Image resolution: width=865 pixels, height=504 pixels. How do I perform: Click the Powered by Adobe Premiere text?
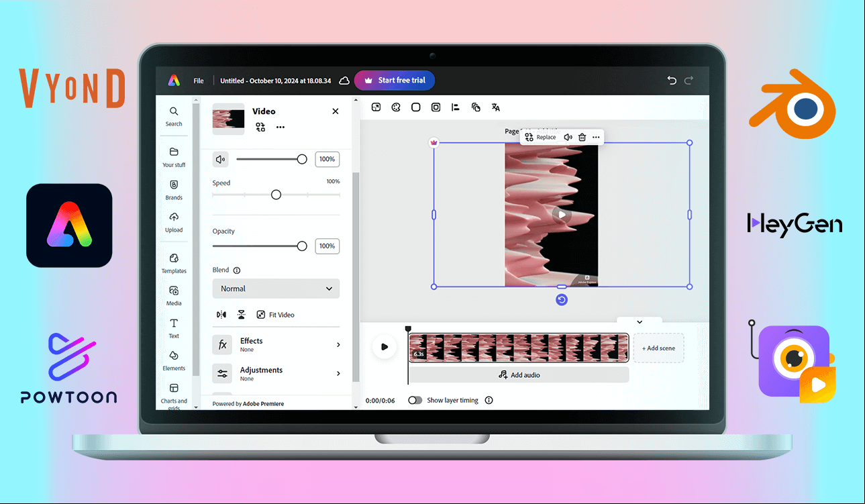click(x=248, y=404)
